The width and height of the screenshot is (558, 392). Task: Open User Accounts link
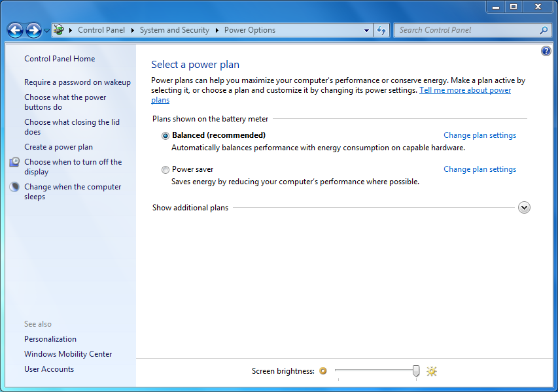(x=49, y=369)
